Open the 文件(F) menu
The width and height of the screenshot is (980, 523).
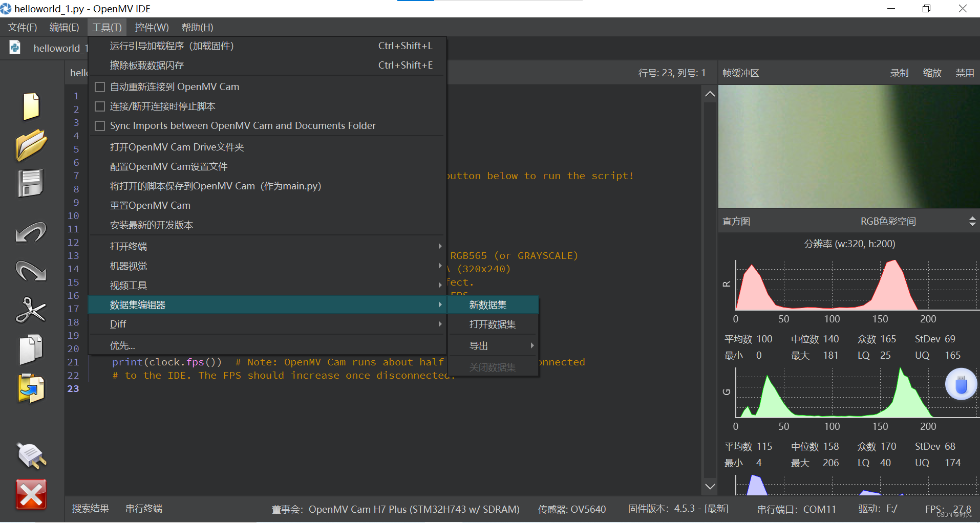point(22,28)
